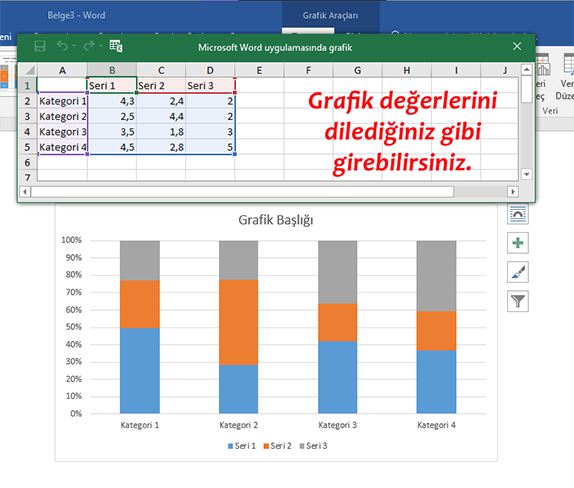The height and width of the screenshot is (488, 574).
Task: Select row 6 header
Action: 28,162
